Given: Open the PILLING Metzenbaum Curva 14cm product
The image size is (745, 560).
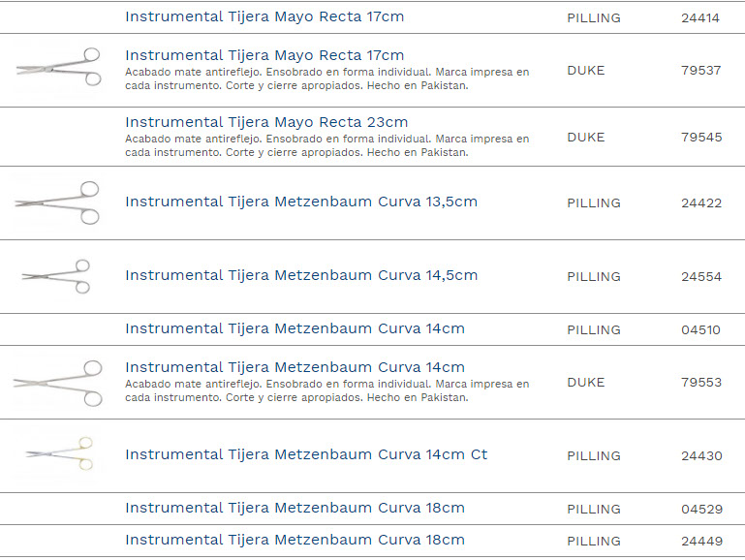Looking at the screenshot, I should pyautogui.click(x=295, y=328).
